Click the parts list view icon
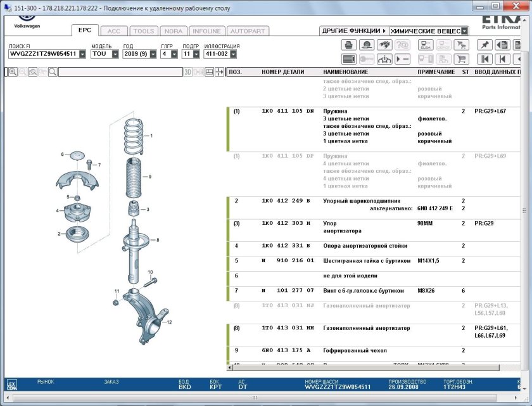The width and height of the screenshot is (532, 406). (348, 59)
